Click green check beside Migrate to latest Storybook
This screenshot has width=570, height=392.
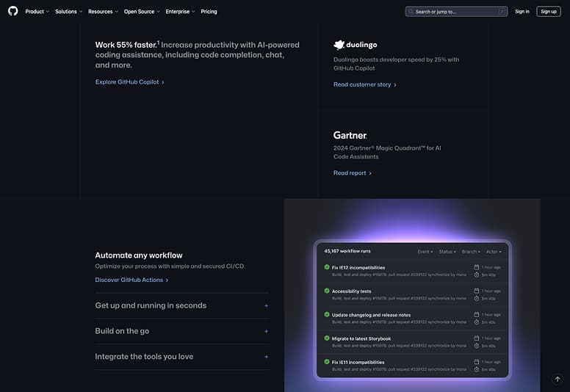point(327,338)
